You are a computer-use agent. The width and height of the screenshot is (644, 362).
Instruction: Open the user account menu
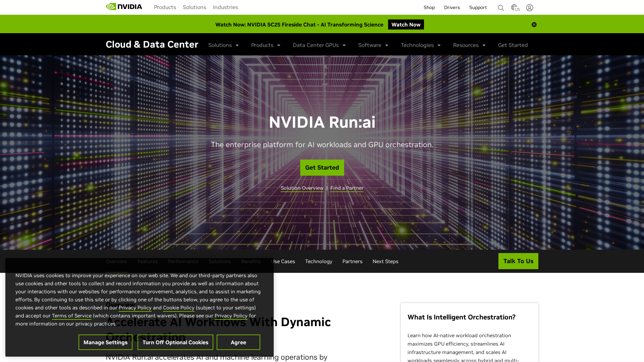(x=529, y=7)
